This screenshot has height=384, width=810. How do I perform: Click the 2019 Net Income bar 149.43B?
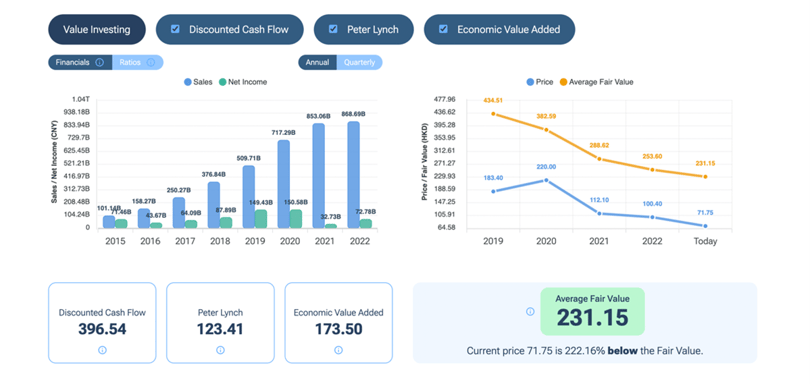[x=261, y=219]
